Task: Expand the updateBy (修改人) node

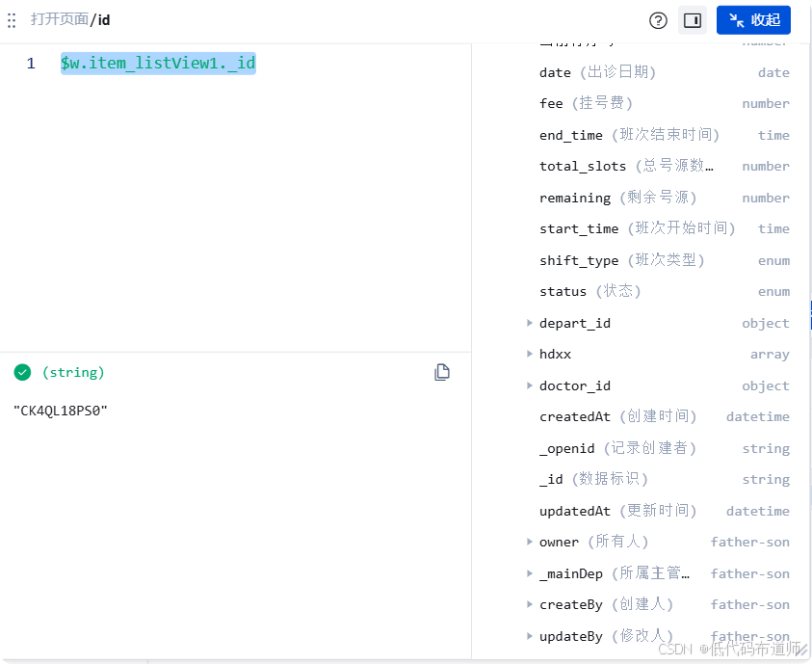Action: [x=529, y=636]
